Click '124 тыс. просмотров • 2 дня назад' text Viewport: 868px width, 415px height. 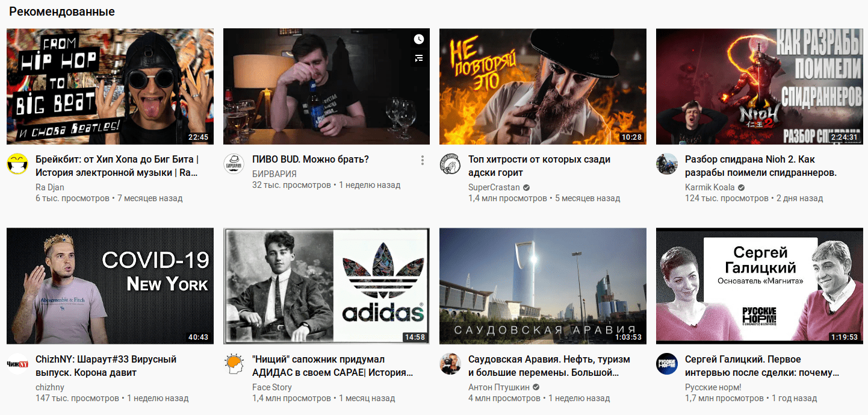(754, 198)
